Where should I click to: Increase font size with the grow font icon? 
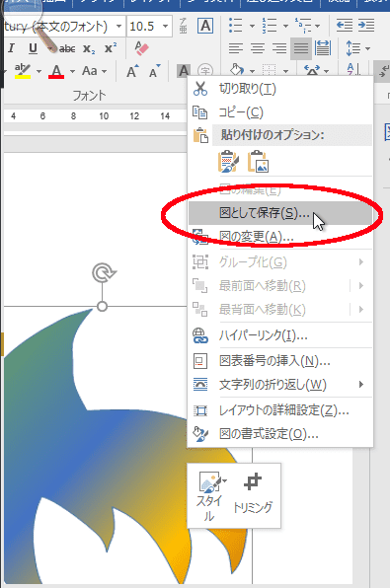tap(132, 71)
